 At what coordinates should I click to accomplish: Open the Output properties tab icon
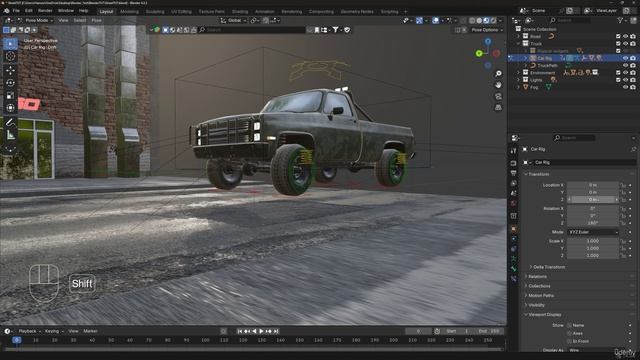coord(513,173)
